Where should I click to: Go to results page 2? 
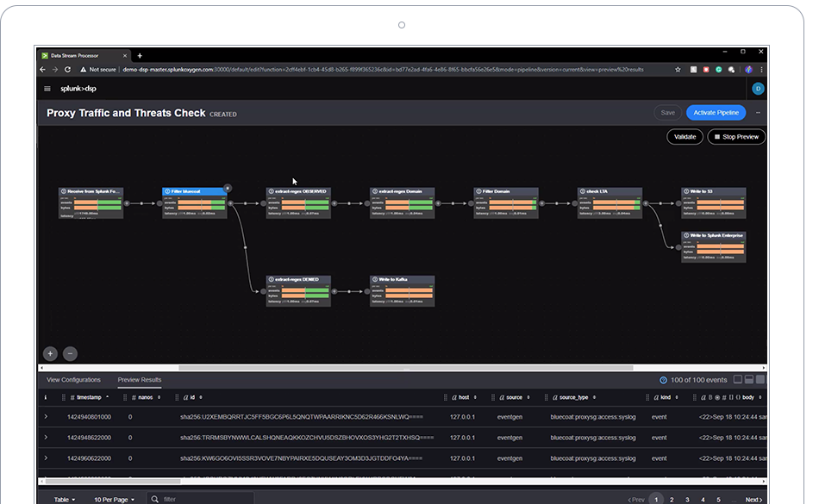point(672,500)
